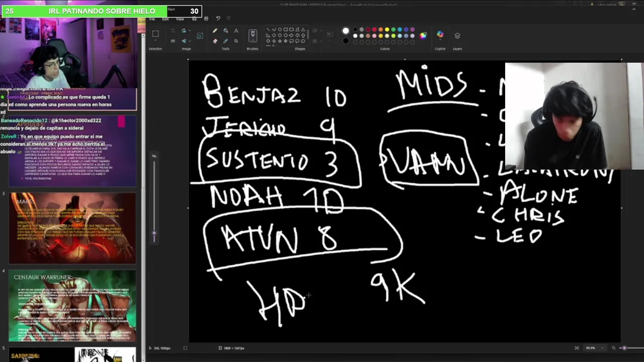Select the Fill bucket tool
This screenshot has width=644, height=362.
pos(225,31)
